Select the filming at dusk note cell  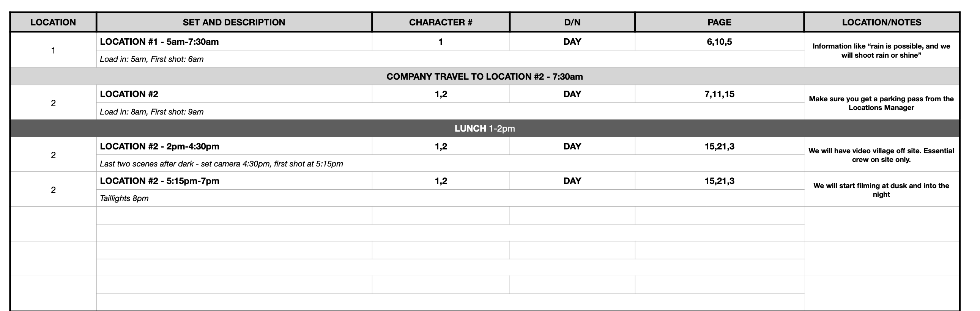[881, 190]
